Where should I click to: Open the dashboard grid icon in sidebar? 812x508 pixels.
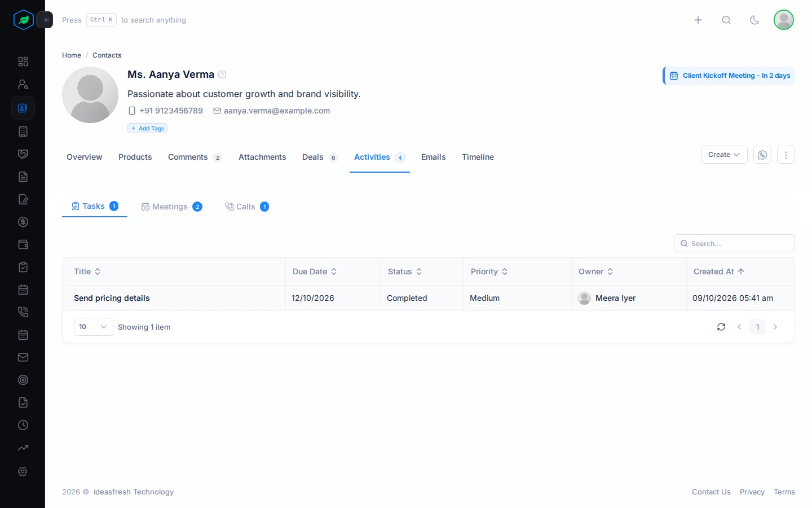tap(23, 62)
